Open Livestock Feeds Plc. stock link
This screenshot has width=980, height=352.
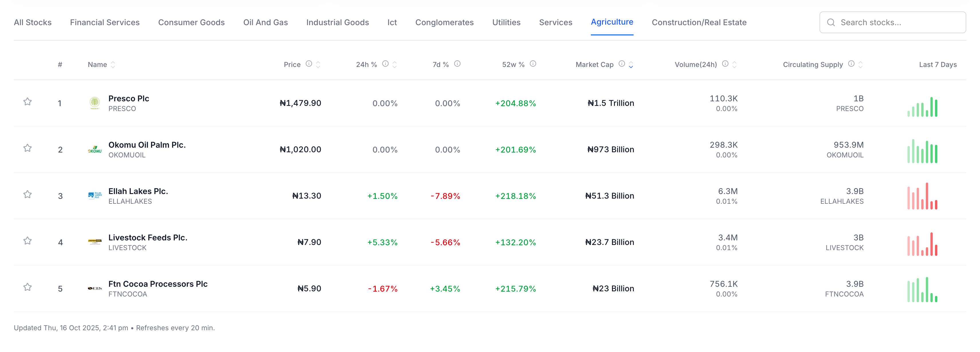click(x=148, y=238)
